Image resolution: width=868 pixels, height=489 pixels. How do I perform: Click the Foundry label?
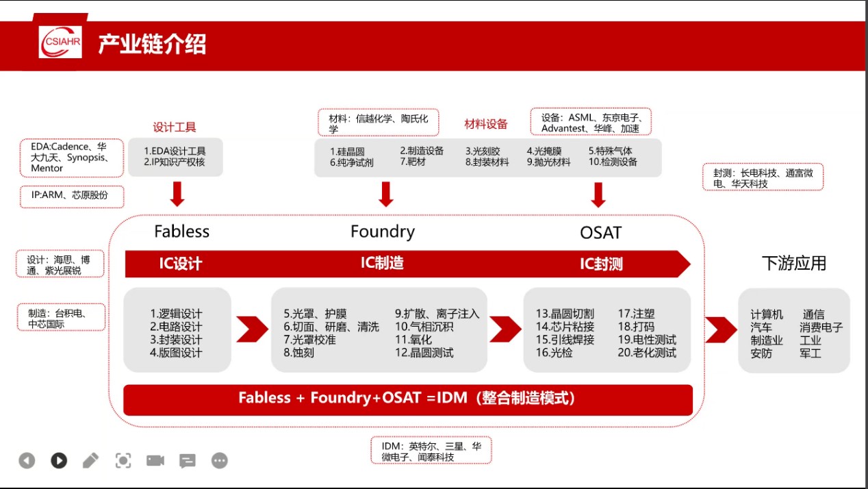click(383, 232)
